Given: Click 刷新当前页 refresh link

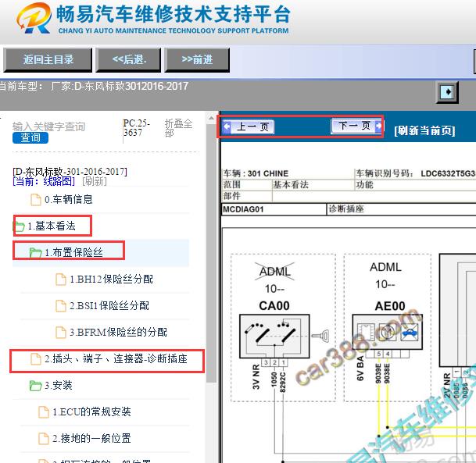Looking at the screenshot, I should [424, 130].
